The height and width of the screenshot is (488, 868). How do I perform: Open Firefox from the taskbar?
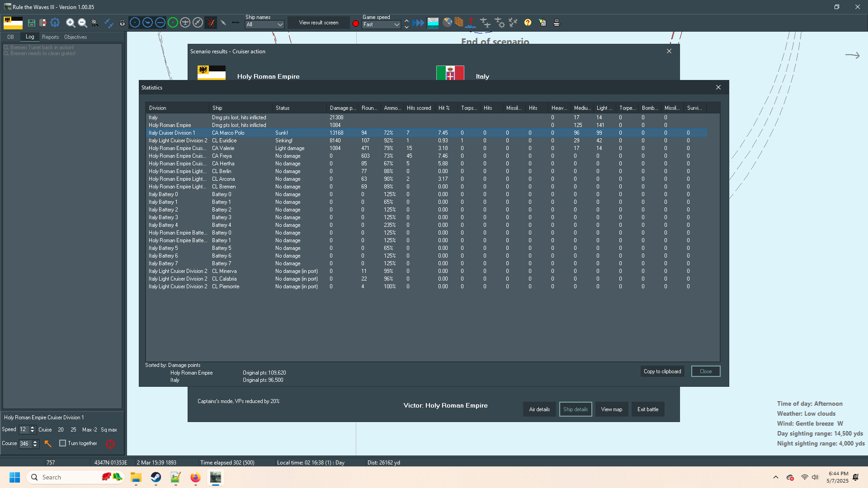[x=195, y=477]
